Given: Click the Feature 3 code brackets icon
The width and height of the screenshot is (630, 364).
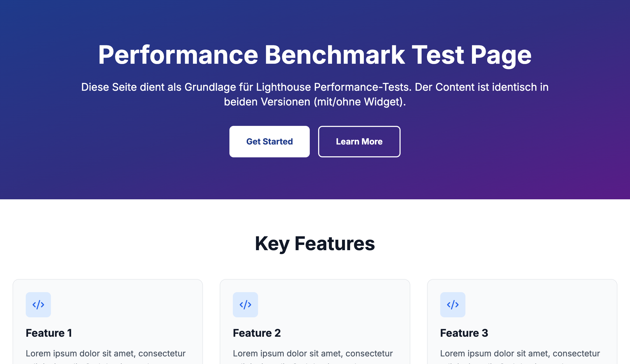Looking at the screenshot, I should (453, 305).
